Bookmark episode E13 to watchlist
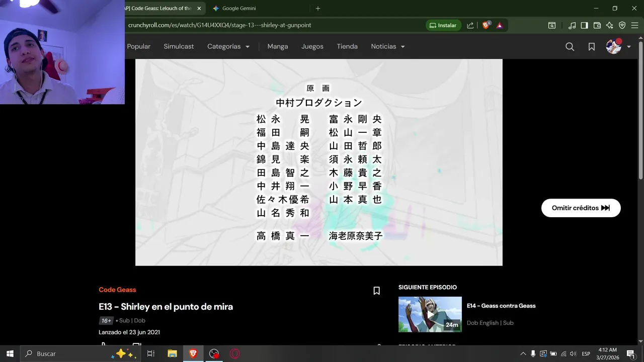This screenshot has width=644, height=362. tap(376, 291)
